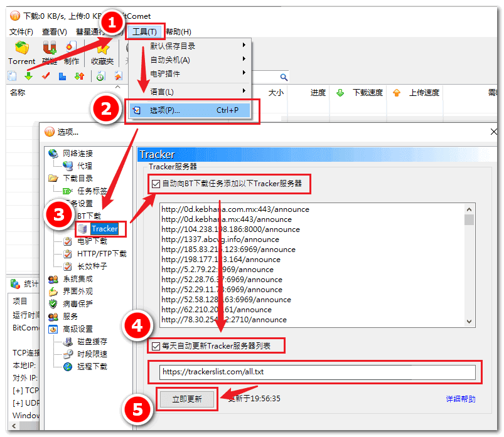The image size is (504, 437).
Task: Click the search magnifier icon
Action: coord(284,77)
